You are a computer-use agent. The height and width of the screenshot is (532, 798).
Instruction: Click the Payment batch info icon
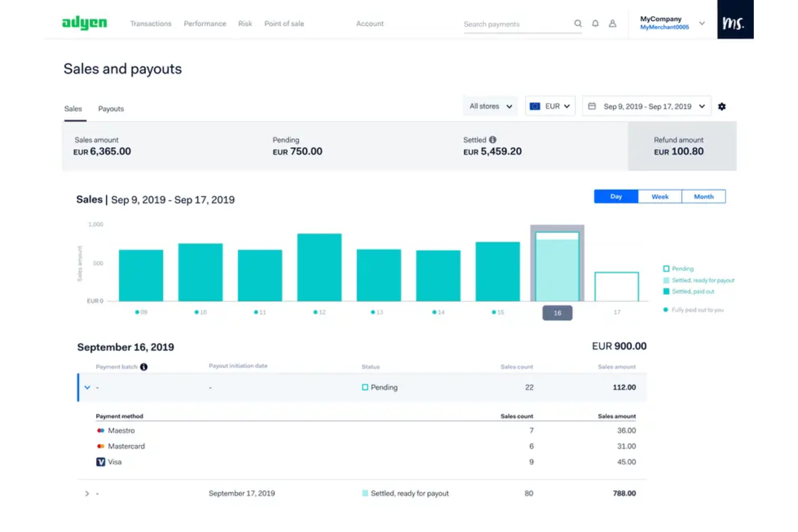(143, 367)
